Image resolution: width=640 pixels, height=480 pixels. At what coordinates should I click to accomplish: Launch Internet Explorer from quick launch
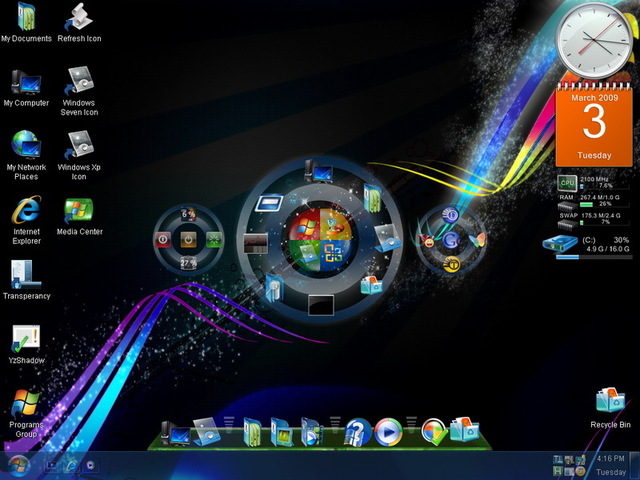click(x=71, y=465)
